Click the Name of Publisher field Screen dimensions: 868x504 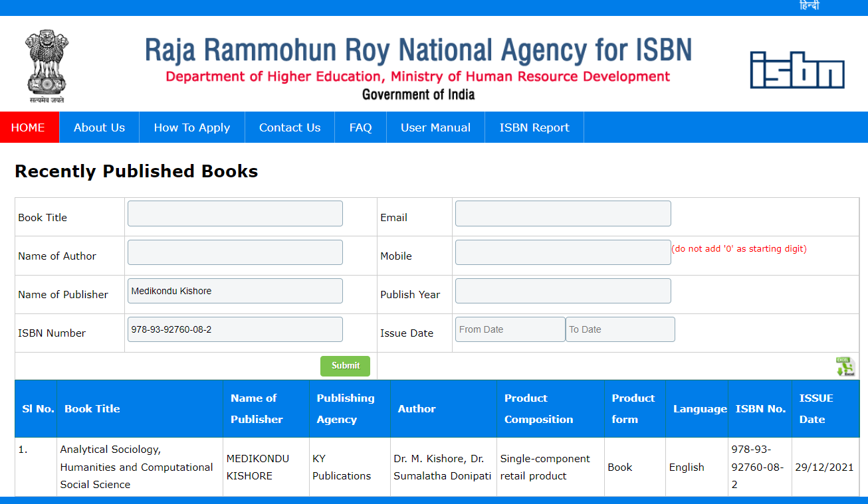coord(235,291)
